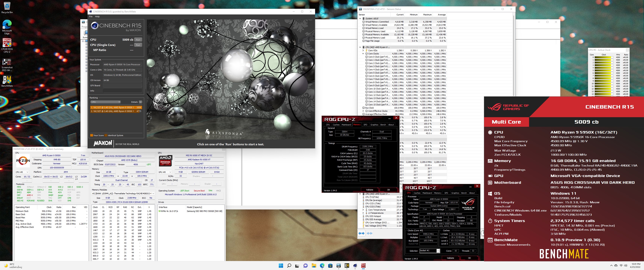Switch to HWiNFO64 in the taskbar
The height and width of the screenshot is (270, 644).
click(338, 265)
